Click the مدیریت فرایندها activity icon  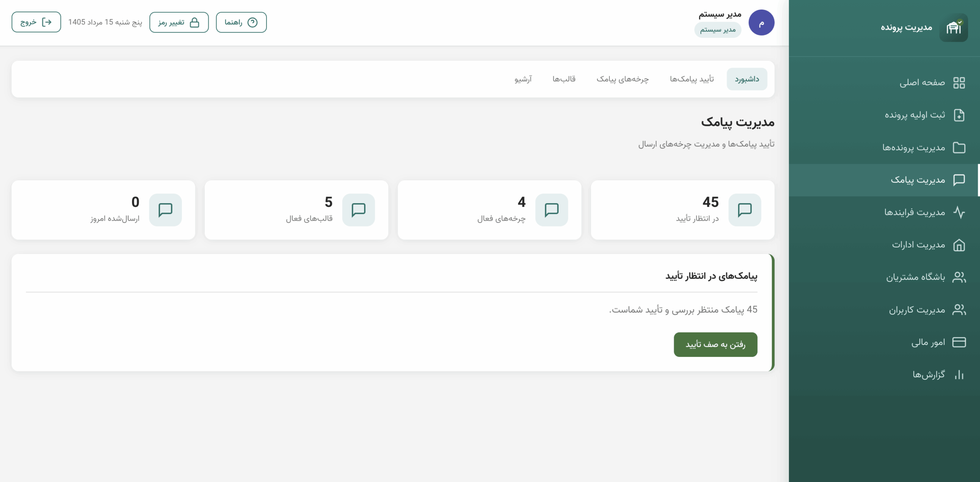pos(959,212)
